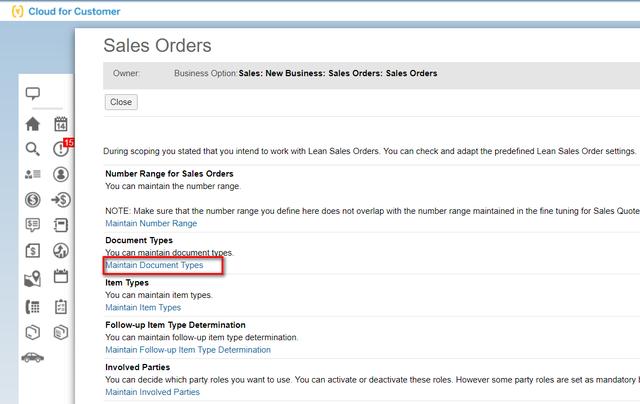Open the stacked boxes icon
Image resolution: width=640 pixels, height=404 pixels.
[x=61, y=333]
